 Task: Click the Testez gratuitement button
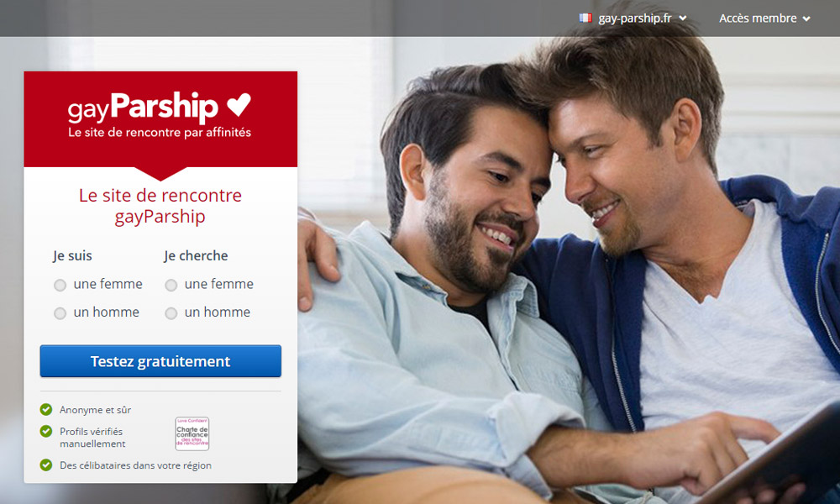160,361
